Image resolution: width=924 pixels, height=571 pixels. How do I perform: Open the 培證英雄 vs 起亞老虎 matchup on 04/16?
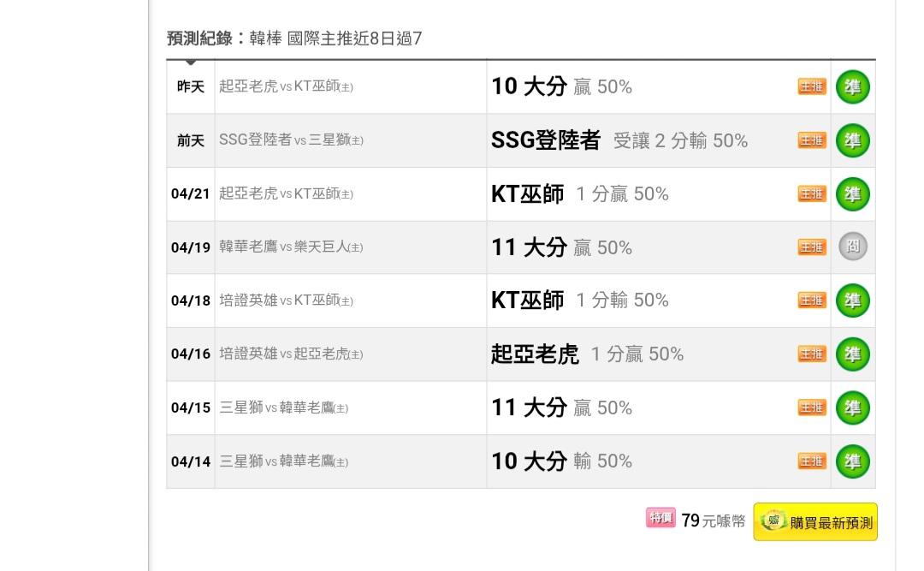291,354
